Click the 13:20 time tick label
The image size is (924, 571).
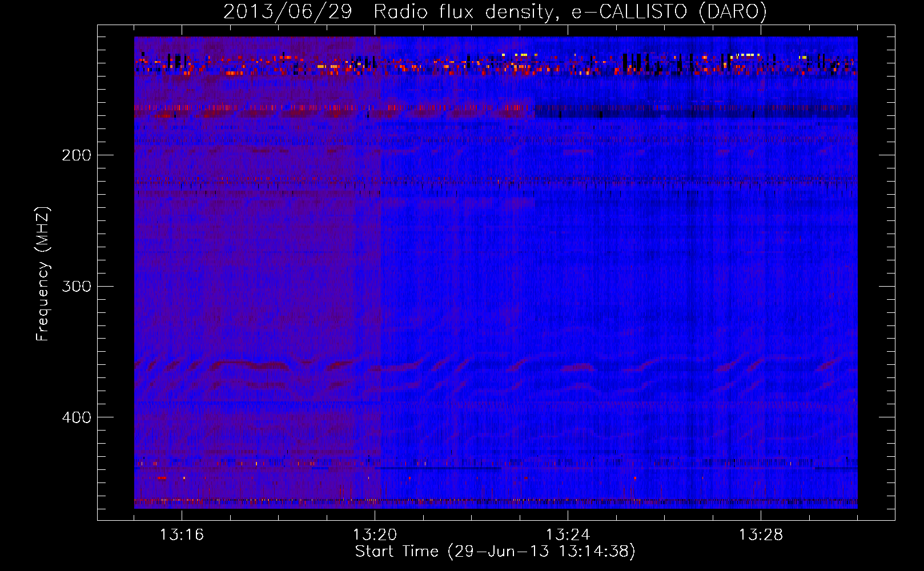pyautogui.click(x=375, y=534)
